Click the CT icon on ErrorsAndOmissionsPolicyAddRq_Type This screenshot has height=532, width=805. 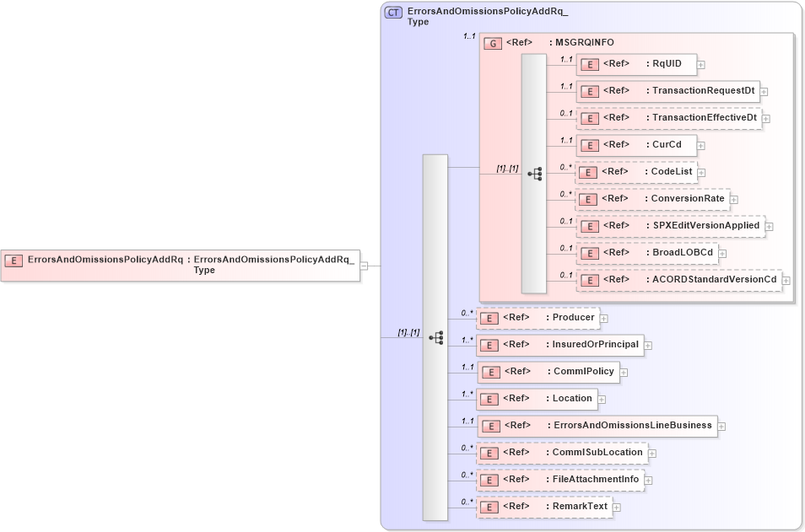(x=391, y=13)
